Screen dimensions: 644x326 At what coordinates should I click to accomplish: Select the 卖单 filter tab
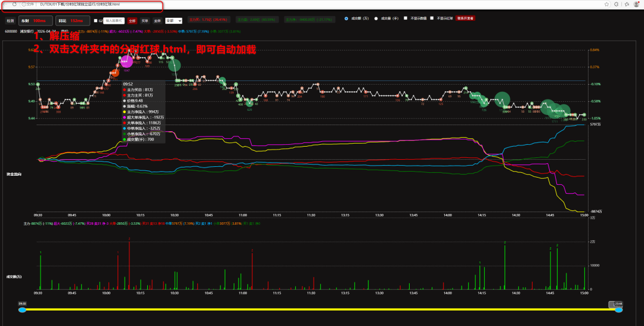(157, 20)
